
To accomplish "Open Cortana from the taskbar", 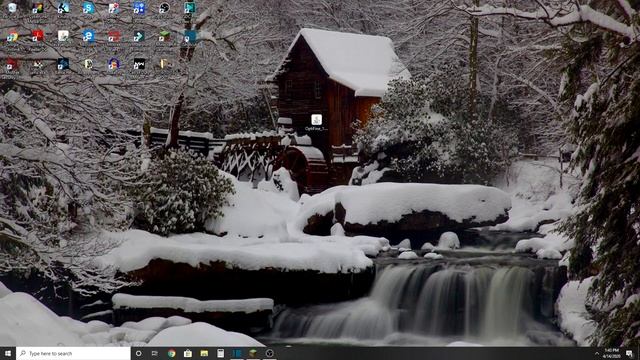I will tap(138, 353).
